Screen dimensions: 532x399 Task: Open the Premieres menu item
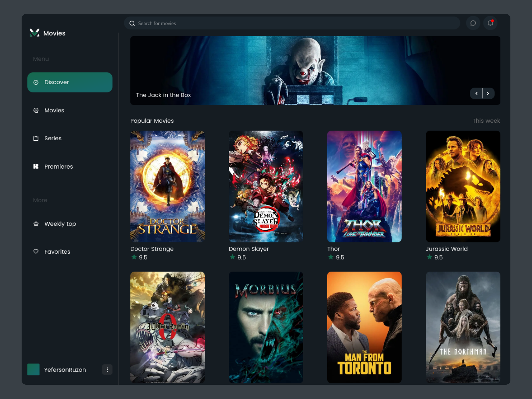click(70, 167)
